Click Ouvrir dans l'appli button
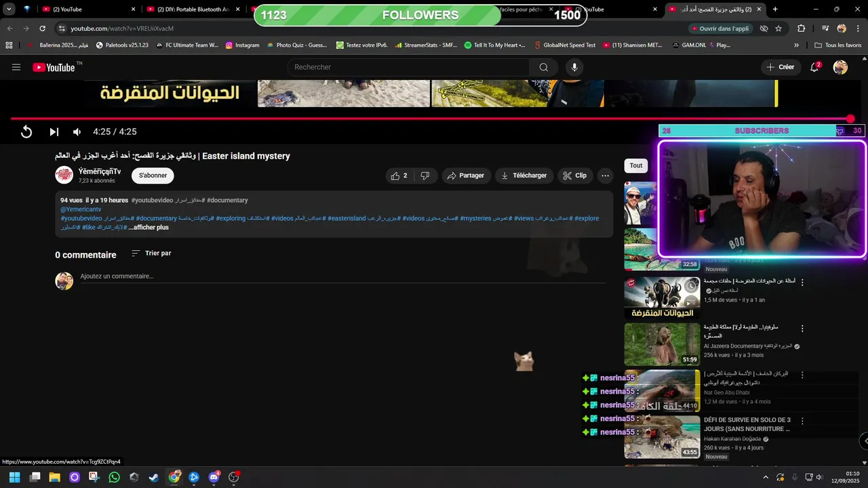Screen dimensions: 868x488 [x=719, y=28]
